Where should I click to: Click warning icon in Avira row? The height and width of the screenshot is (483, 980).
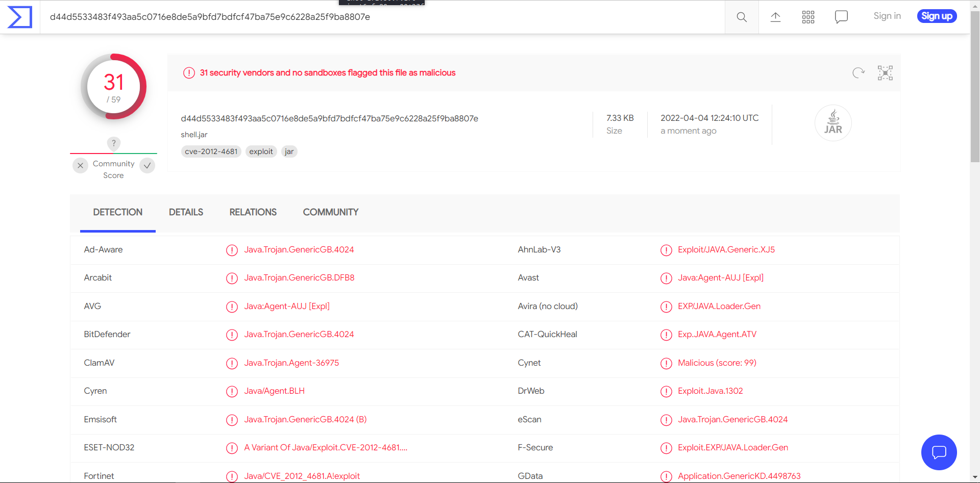tap(666, 307)
